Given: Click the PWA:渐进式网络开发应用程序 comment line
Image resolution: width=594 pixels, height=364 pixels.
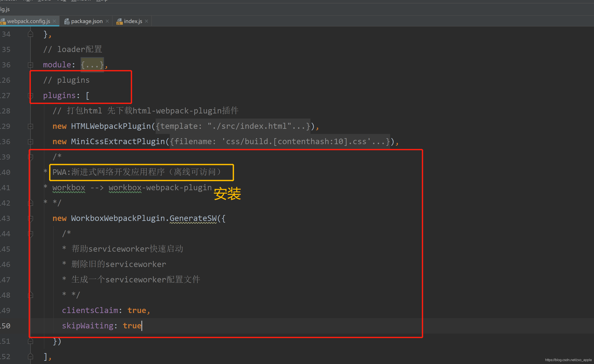Looking at the screenshot, I should point(137,172).
